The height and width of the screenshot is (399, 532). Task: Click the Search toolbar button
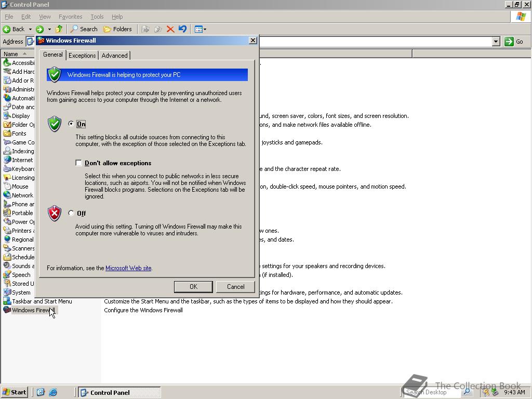point(84,29)
